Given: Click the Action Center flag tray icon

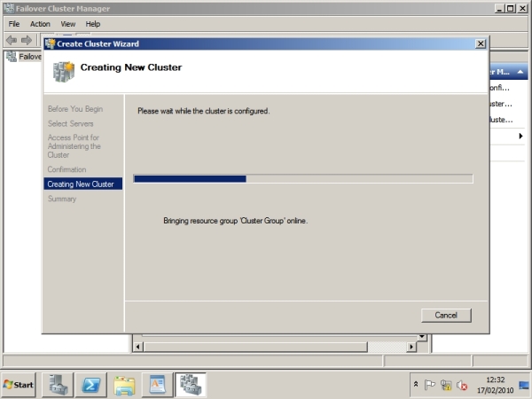Looking at the screenshot, I should 429,385.
